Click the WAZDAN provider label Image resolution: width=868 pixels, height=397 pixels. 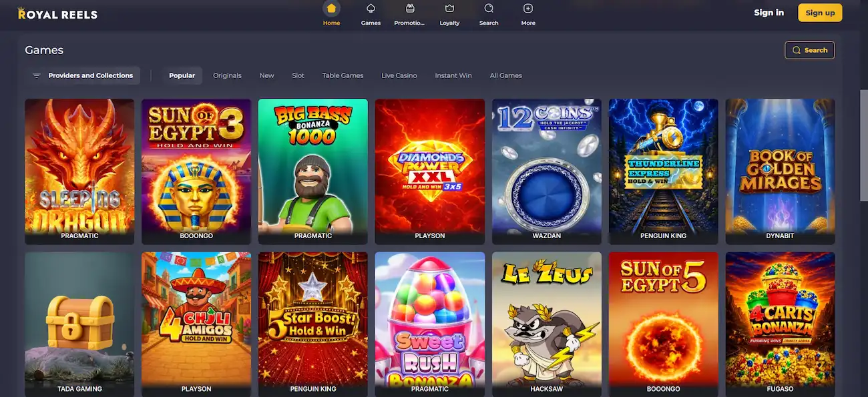pyautogui.click(x=547, y=236)
